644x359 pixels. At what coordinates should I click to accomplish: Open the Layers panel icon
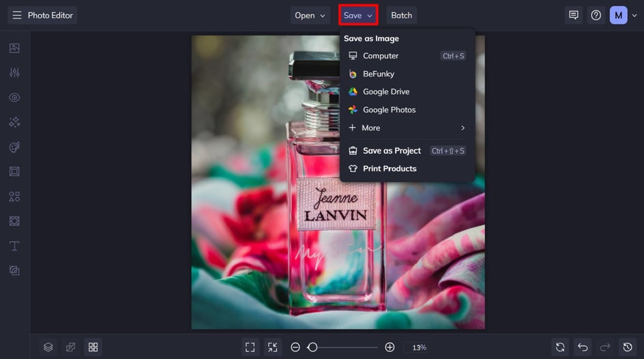click(x=48, y=347)
